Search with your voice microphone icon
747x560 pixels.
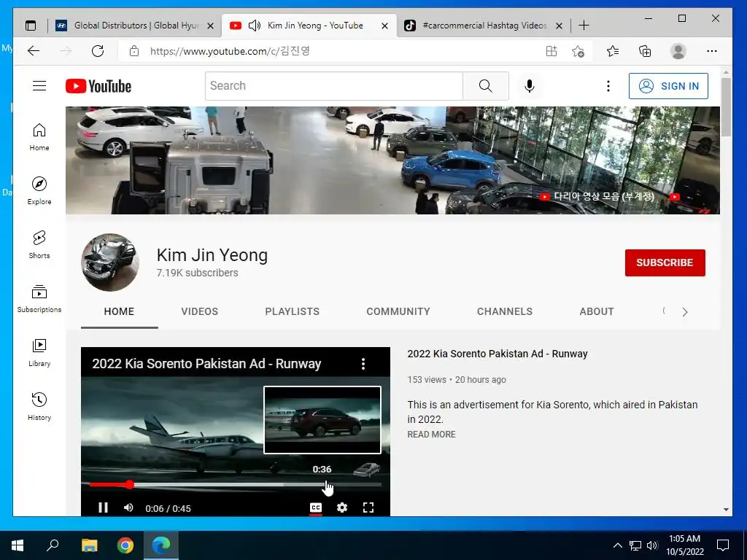530,86
